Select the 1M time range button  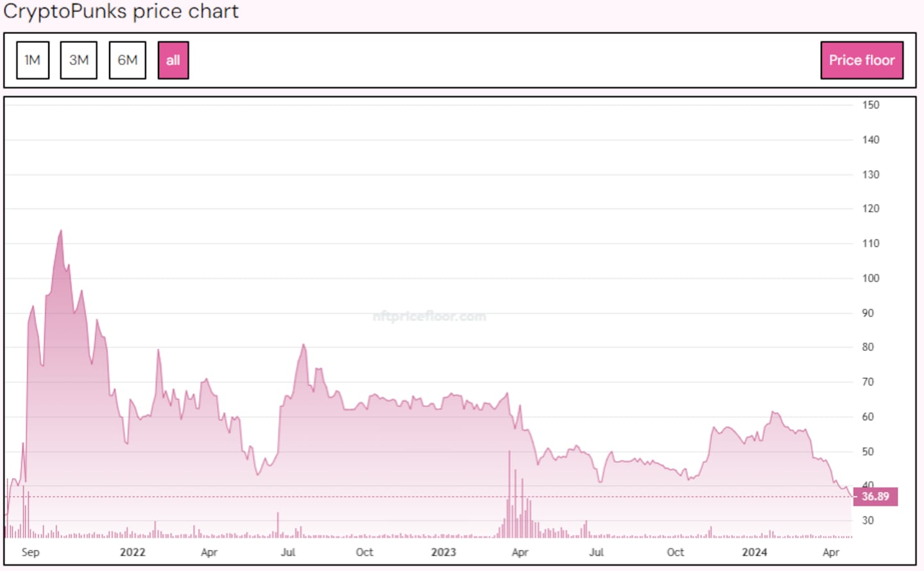(x=33, y=60)
